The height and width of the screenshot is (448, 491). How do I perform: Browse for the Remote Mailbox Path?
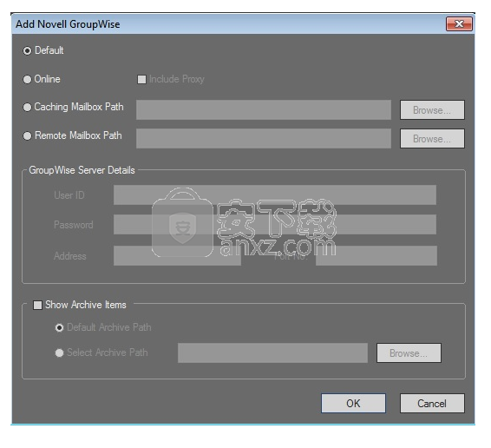(x=432, y=138)
